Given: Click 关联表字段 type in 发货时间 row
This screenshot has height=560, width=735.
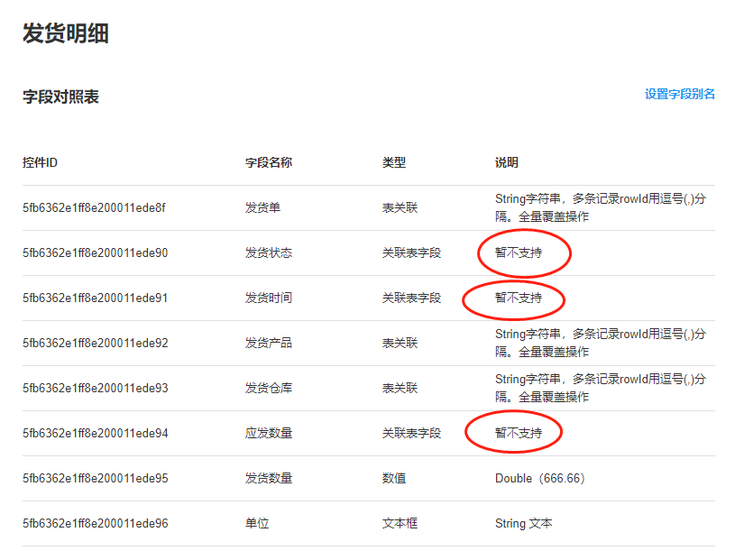Looking at the screenshot, I should (x=411, y=298).
